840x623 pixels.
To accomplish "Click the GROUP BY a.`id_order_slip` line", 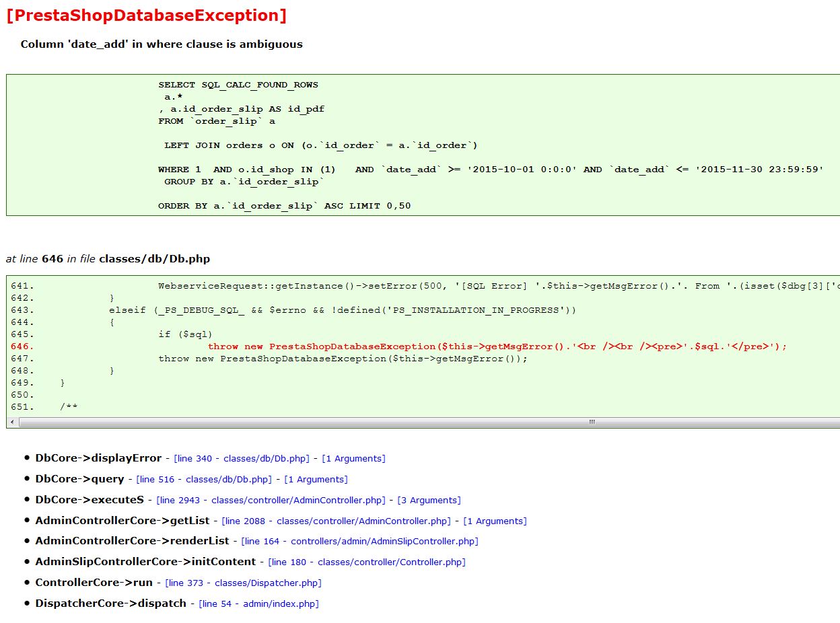I will (x=244, y=182).
